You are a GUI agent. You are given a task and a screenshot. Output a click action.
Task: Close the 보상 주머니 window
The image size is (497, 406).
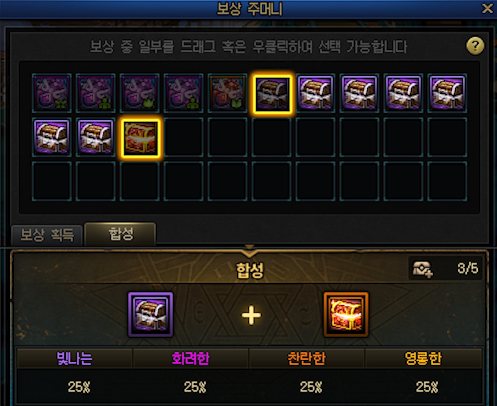(x=487, y=8)
